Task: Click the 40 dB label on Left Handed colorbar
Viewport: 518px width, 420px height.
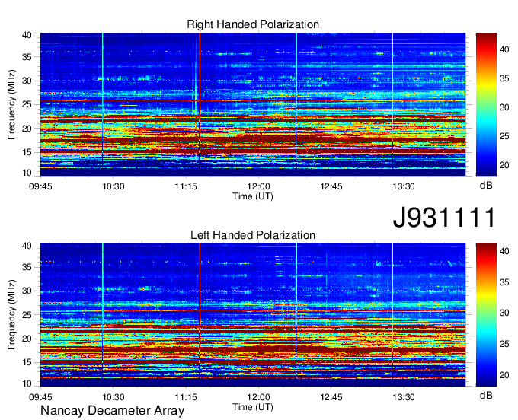Action: coord(504,251)
